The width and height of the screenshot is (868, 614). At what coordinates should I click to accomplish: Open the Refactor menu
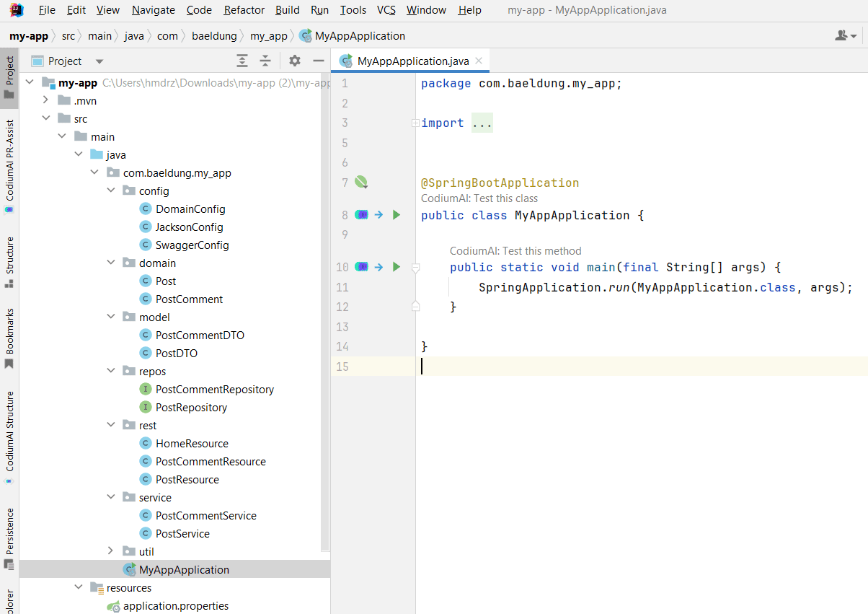pyautogui.click(x=244, y=10)
